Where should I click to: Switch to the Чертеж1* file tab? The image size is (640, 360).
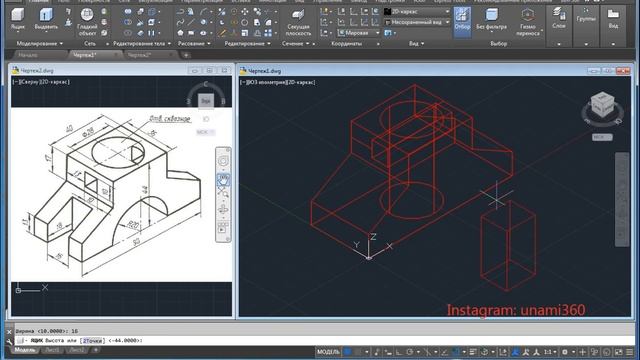point(84,55)
